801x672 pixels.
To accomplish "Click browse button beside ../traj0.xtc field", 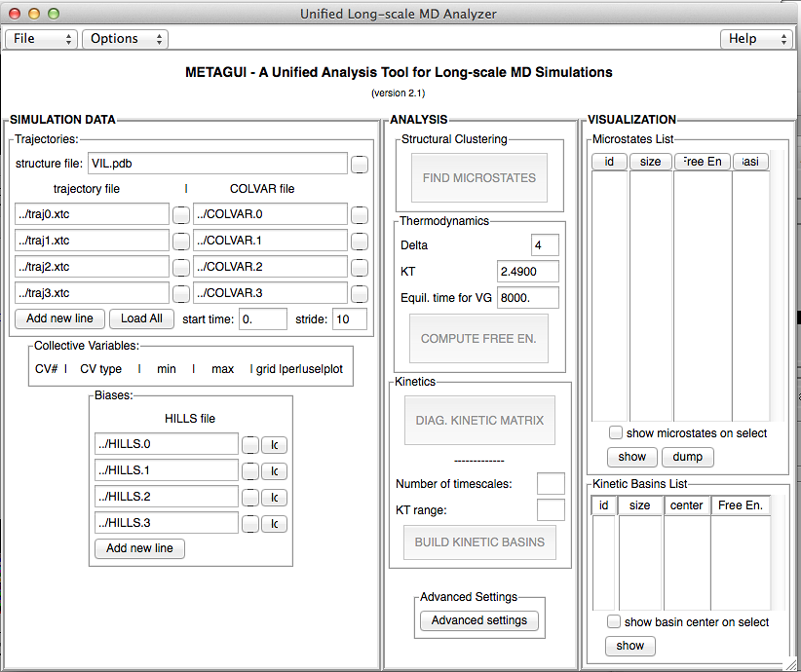I will pos(181,214).
